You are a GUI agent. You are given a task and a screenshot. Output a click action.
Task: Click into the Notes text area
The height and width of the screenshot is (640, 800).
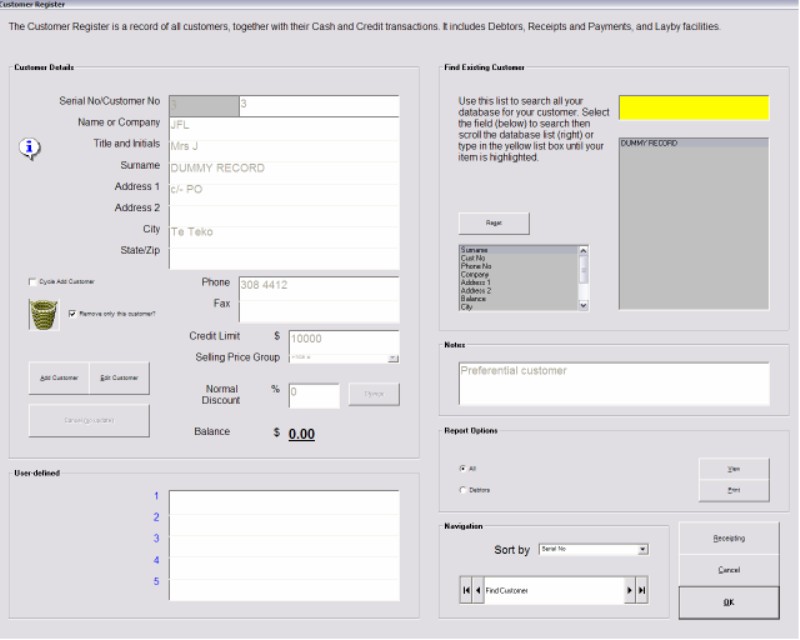pos(613,383)
